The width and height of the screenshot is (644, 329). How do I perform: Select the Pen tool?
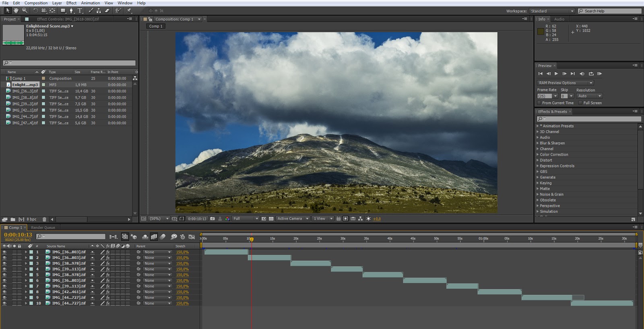(72, 11)
